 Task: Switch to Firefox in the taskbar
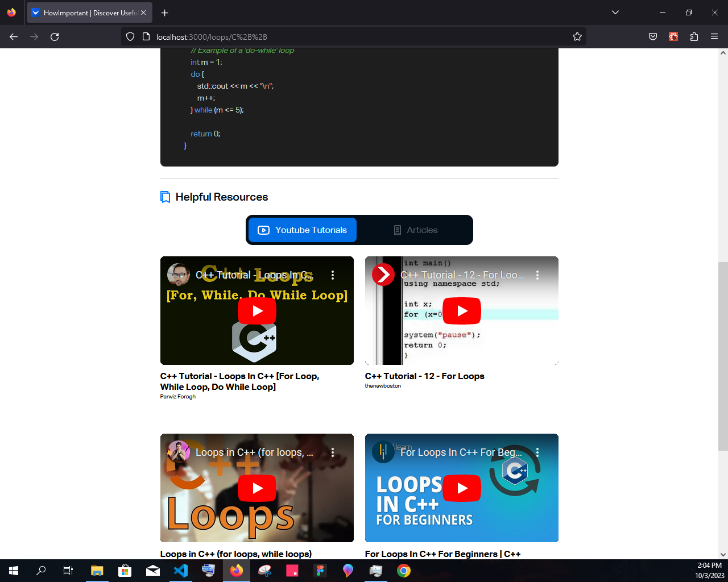[x=237, y=571]
